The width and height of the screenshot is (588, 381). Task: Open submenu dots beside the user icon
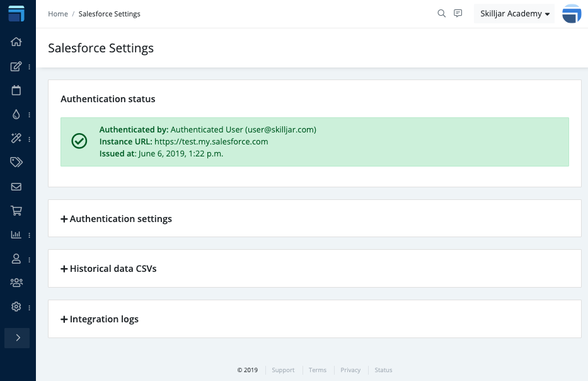(x=29, y=260)
